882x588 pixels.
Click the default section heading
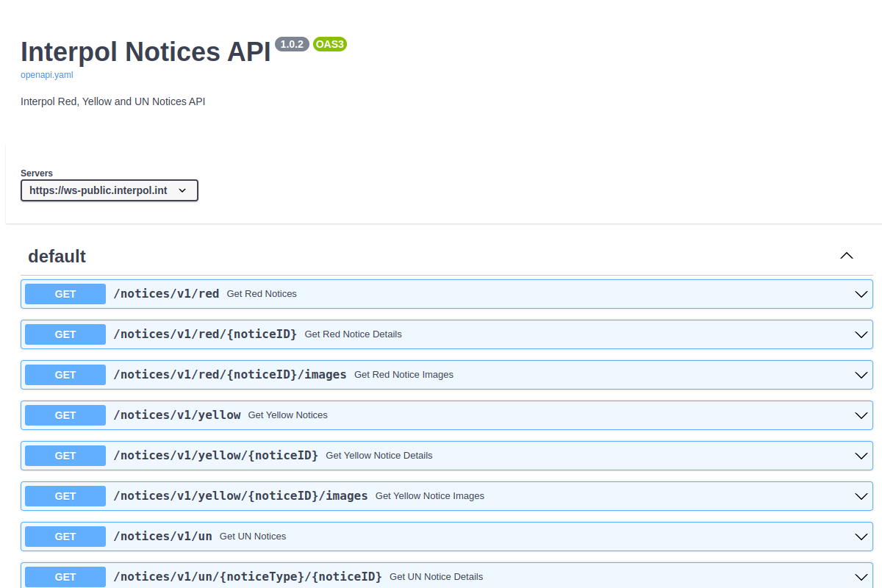[x=57, y=256]
